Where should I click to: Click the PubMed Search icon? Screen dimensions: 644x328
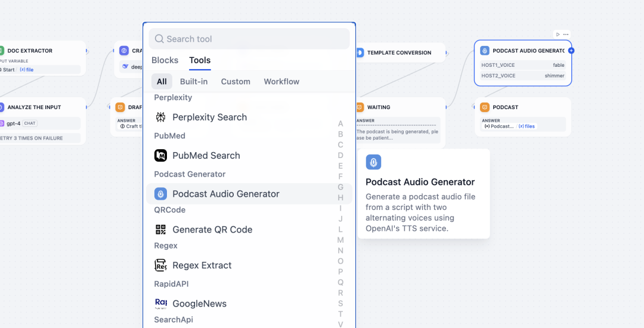(x=160, y=156)
